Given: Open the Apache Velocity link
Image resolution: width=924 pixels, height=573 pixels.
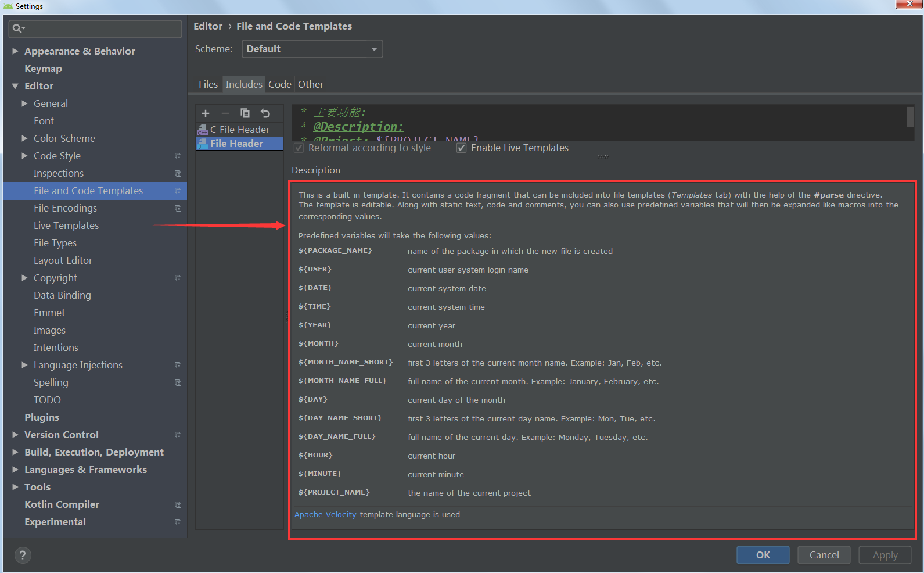Looking at the screenshot, I should 325,515.
